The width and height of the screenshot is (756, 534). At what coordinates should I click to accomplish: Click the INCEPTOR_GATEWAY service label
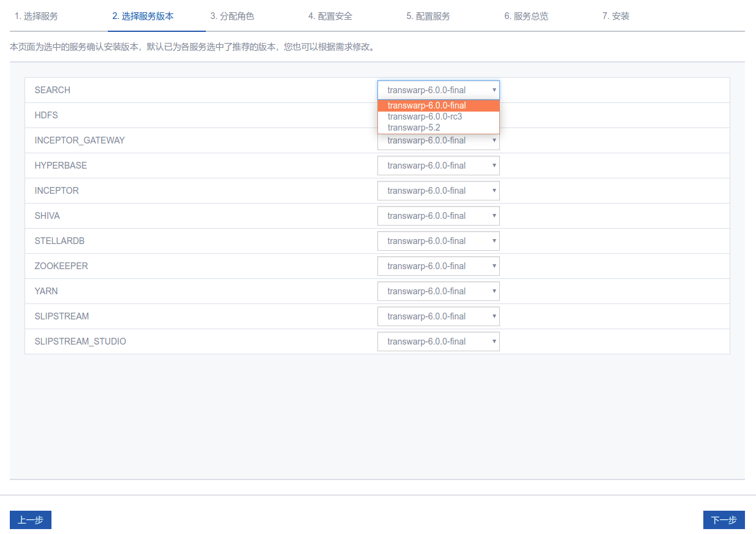coord(80,140)
